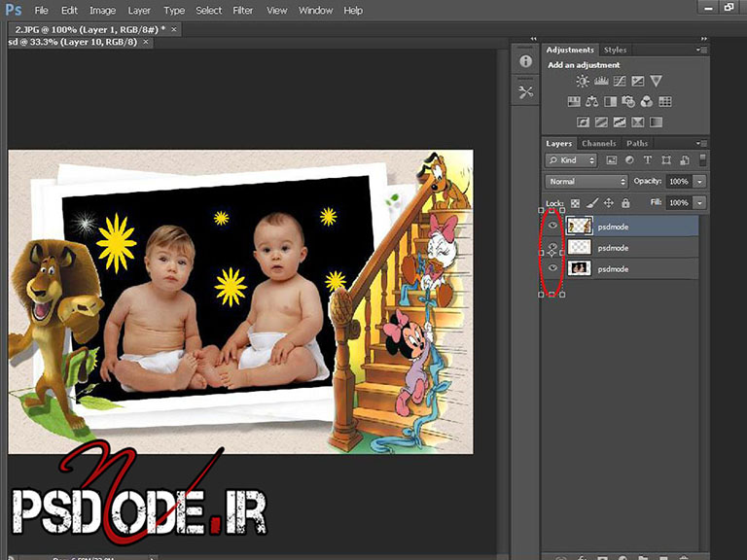Switch to the Channels tab
The image size is (747, 560).
(599, 143)
